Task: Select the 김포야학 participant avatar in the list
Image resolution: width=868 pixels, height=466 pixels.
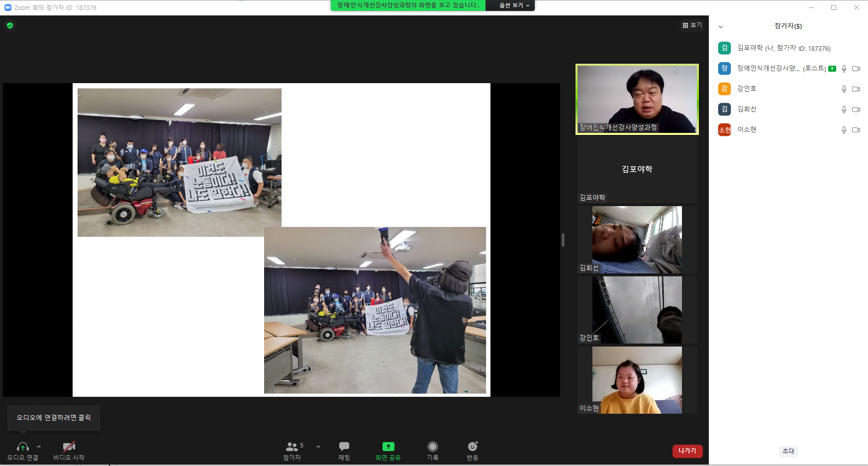Action: coord(724,48)
